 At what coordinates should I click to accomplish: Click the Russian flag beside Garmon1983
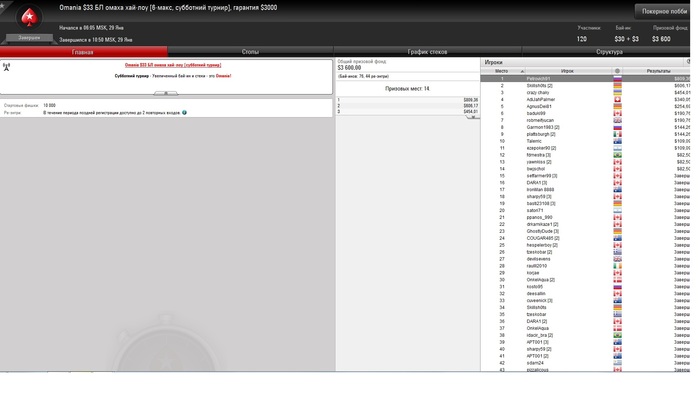coord(617,127)
